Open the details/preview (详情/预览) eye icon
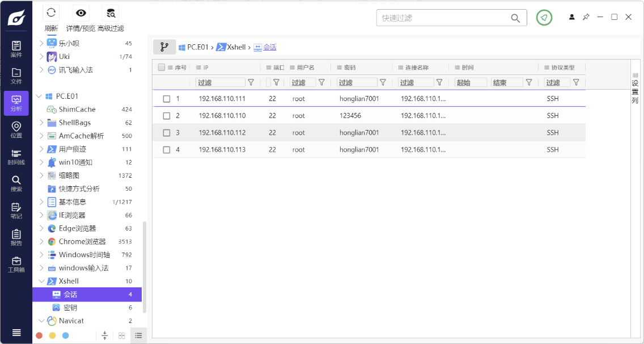The image size is (644, 344). point(81,13)
